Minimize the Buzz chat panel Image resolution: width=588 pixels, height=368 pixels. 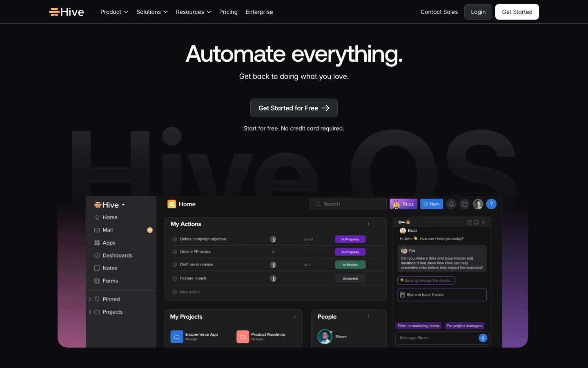coord(476,222)
